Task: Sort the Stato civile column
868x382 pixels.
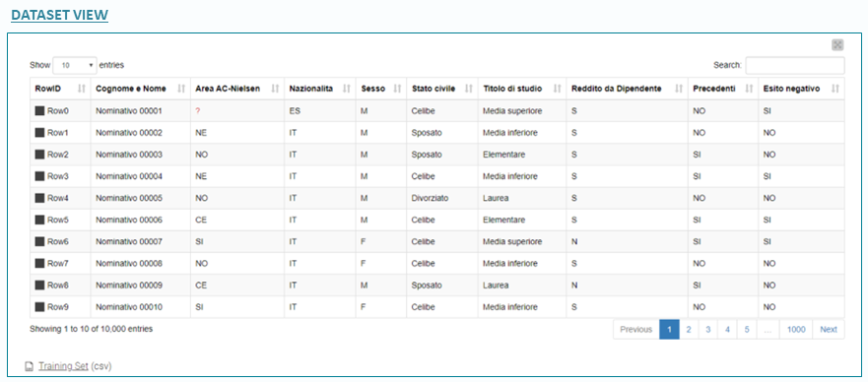Action: [469, 89]
